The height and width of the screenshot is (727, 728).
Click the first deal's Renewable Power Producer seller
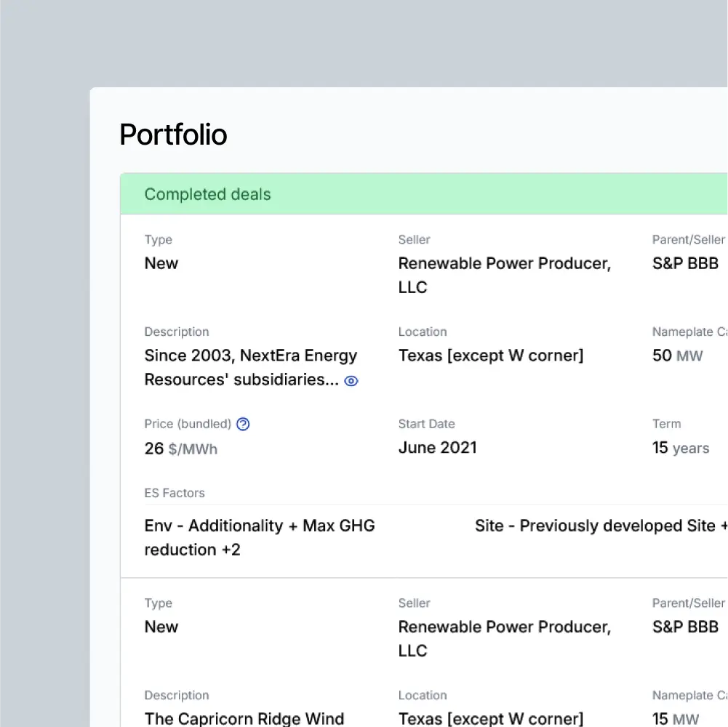(504, 275)
